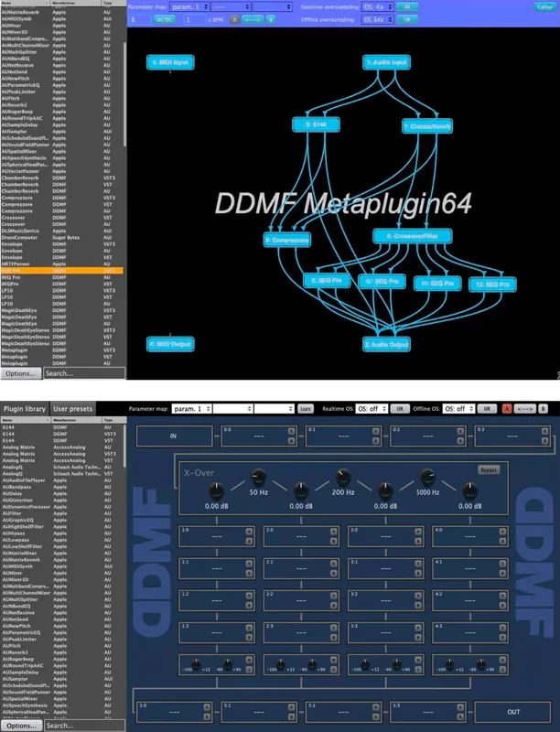Select B state in lower window toolbar
This screenshot has width=560, height=732.
(543, 409)
